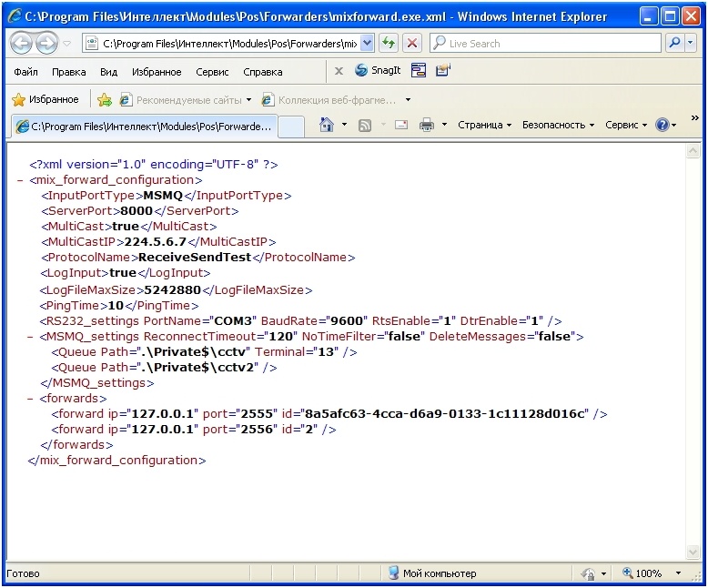
Task: Click the Избранное favorites button
Action: pos(45,100)
